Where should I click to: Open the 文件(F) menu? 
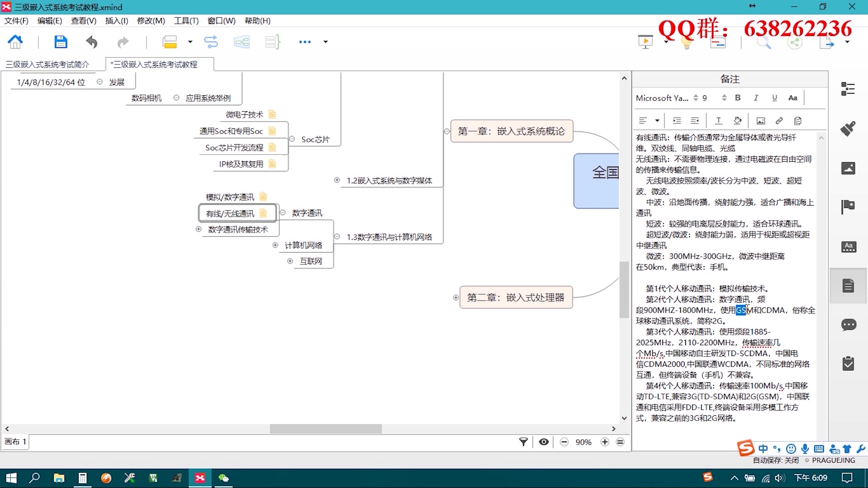16,21
